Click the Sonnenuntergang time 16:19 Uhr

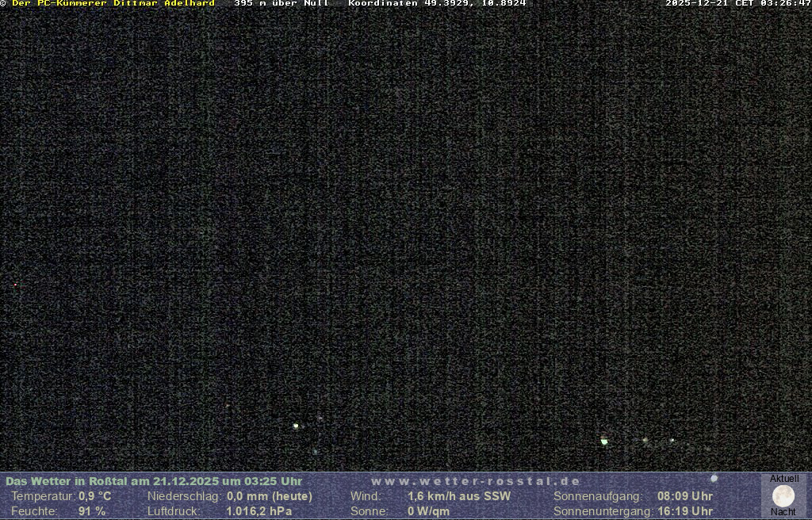(684, 511)
